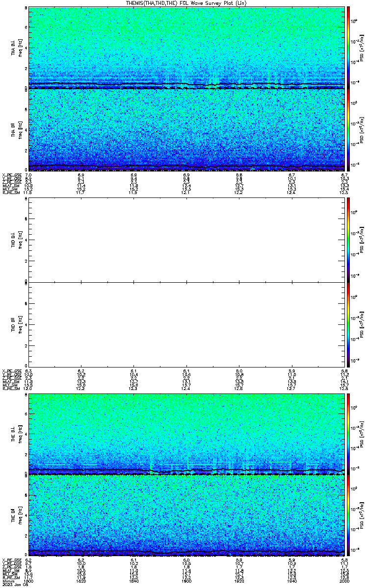Click the THA B‖ PSD color bar
The width and height of the screenshot is (368, 588).
[x=349, y=129]
